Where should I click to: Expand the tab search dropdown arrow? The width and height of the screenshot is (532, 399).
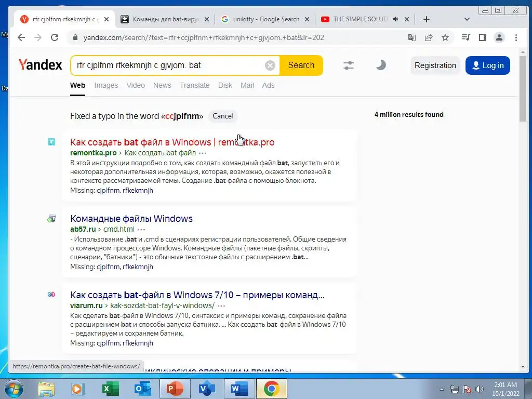[x=467, y=19]
